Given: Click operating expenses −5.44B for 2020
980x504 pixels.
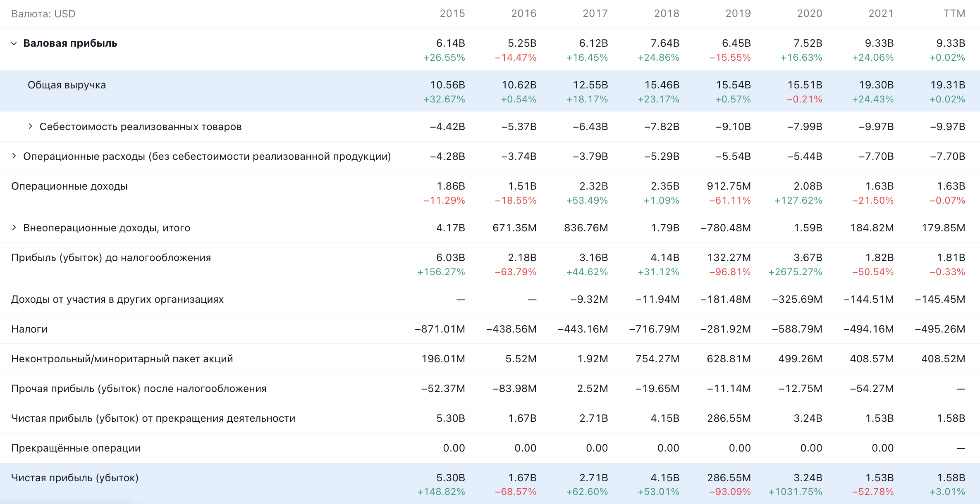Looking at the screenshot, I should point(805,157).
